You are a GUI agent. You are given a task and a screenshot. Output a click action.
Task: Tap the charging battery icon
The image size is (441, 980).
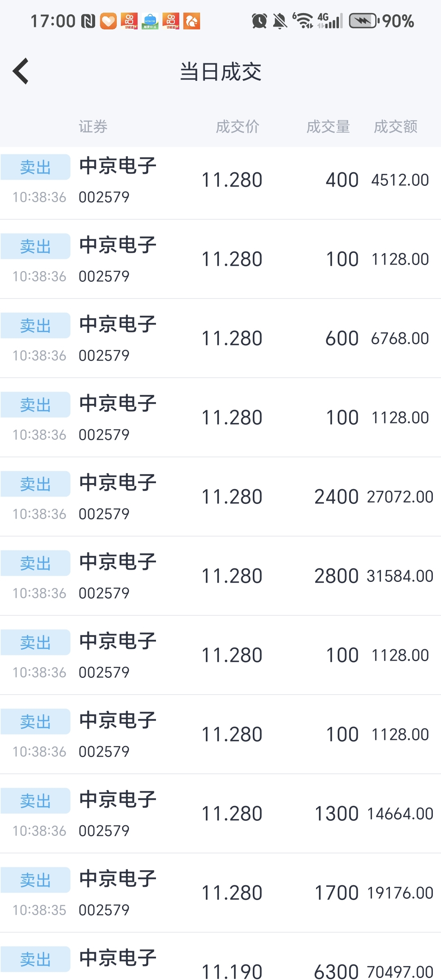[x=363, y=21]
